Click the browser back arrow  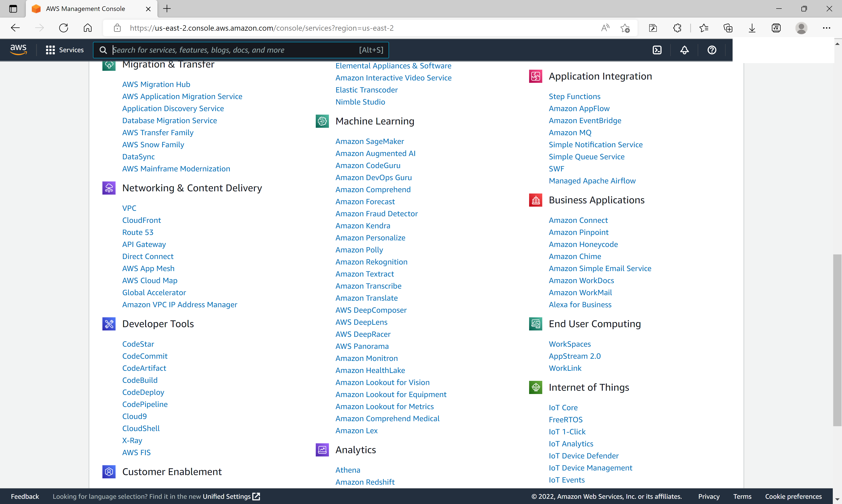tap(15, 28)
